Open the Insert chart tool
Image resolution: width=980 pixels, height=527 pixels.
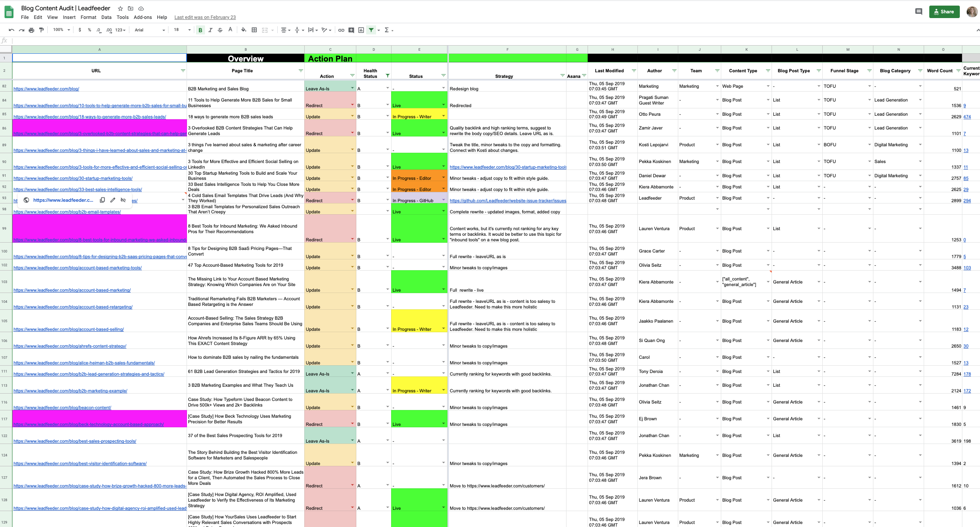pyautogui.click(x=361, y=30)
